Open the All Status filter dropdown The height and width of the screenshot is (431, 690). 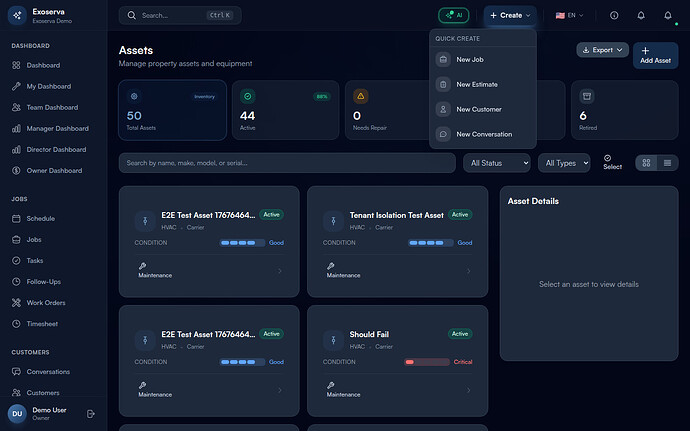[496, 163]
